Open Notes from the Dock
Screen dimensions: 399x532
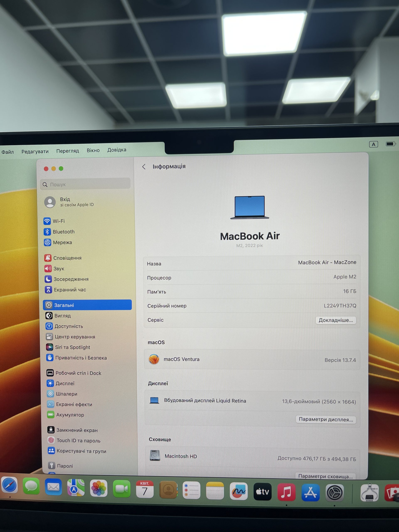pos(215,491)
